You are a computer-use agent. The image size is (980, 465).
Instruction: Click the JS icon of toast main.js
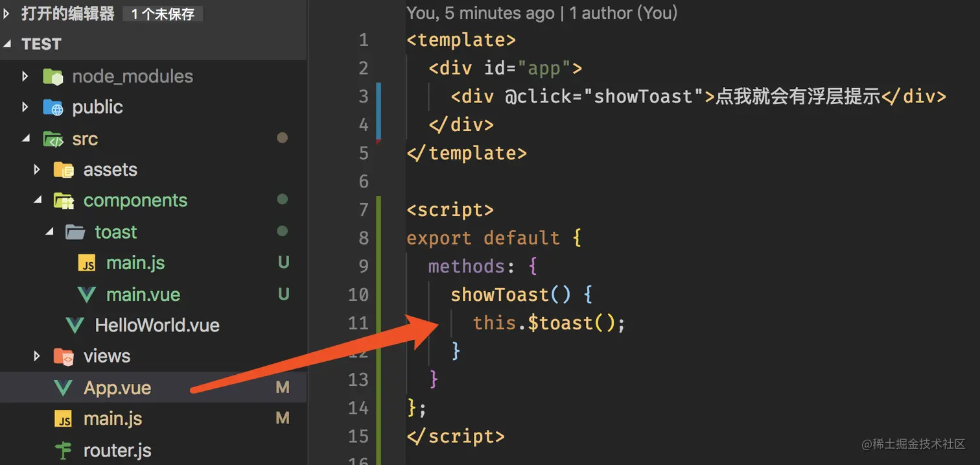[x=87, y=263]
